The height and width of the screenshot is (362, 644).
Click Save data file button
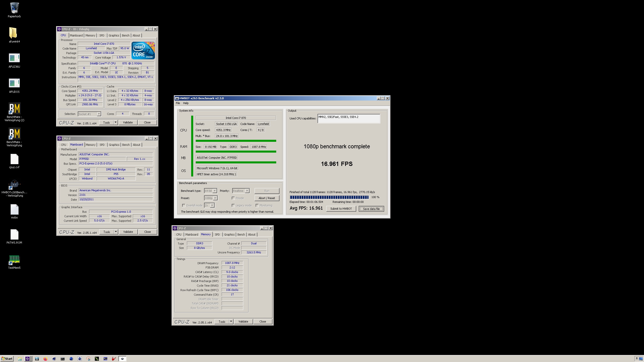[371, 209]
